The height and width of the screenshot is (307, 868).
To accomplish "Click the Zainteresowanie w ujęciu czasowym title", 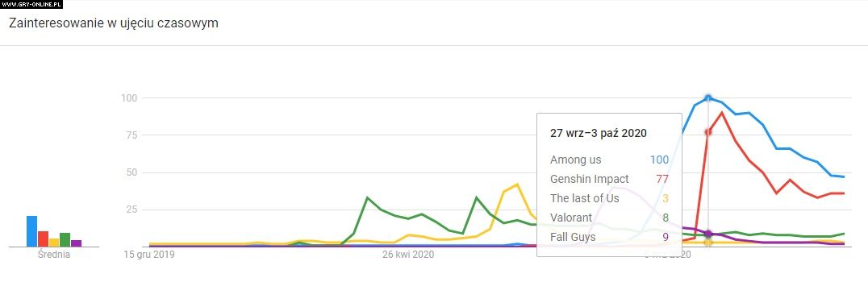I will tap(114, 23).
